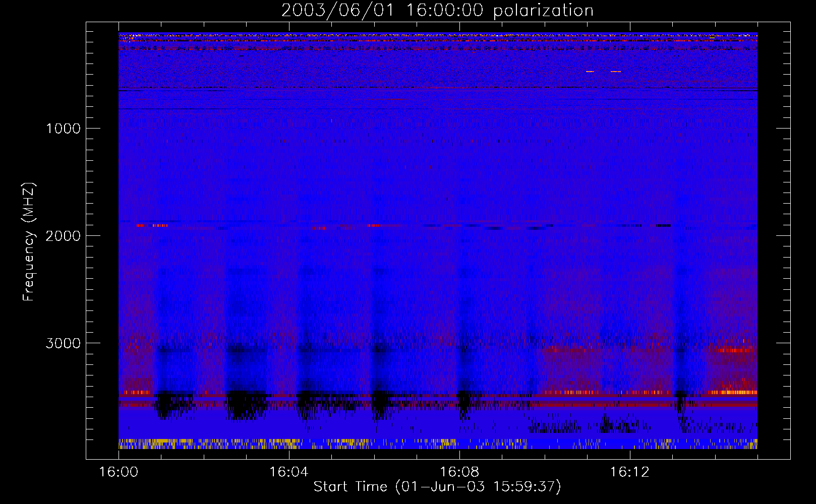Click the 16:04 time tick label
The image size is (816, 504).
(x=289, y=472)
